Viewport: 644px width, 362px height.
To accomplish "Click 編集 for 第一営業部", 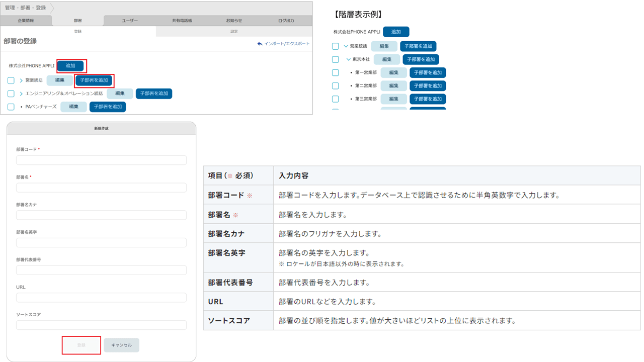I will point(394,72).
